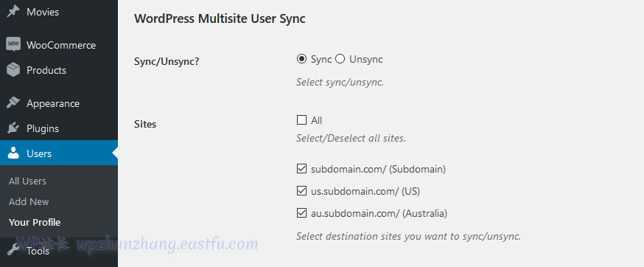Click the Users person icon

click(13, 153)
